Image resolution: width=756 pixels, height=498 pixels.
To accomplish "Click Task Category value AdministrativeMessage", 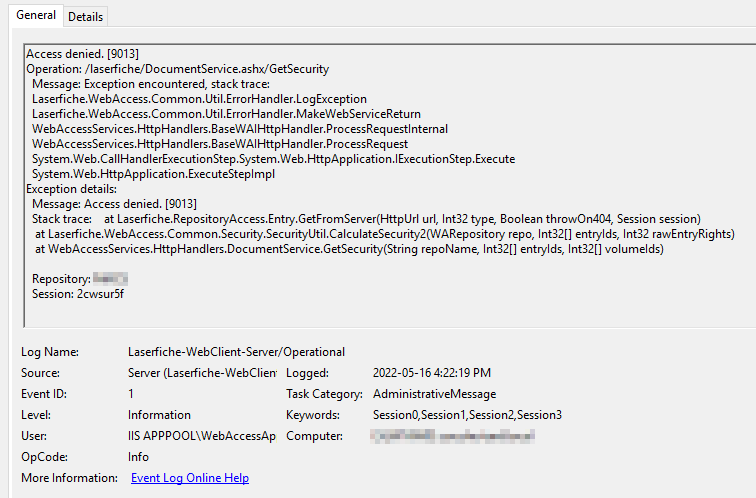I will (434, 394).
